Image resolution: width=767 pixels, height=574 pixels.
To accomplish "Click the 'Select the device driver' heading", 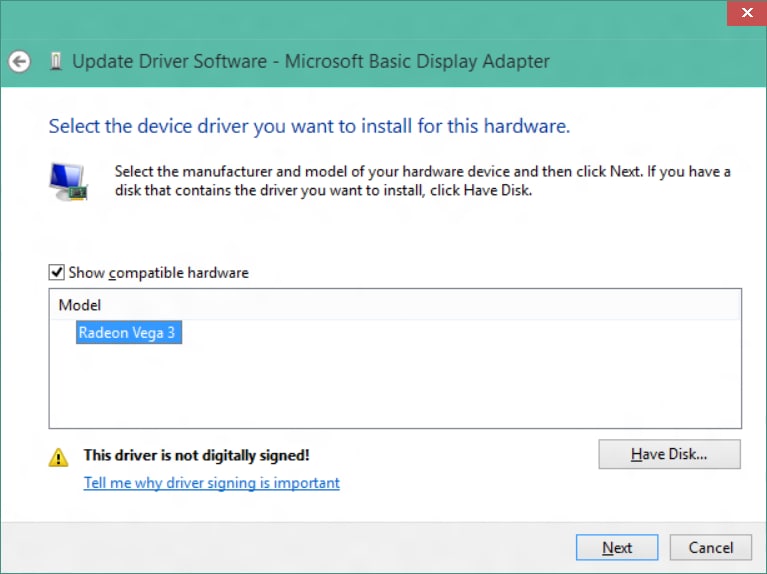I will click(x=309, y=126).
